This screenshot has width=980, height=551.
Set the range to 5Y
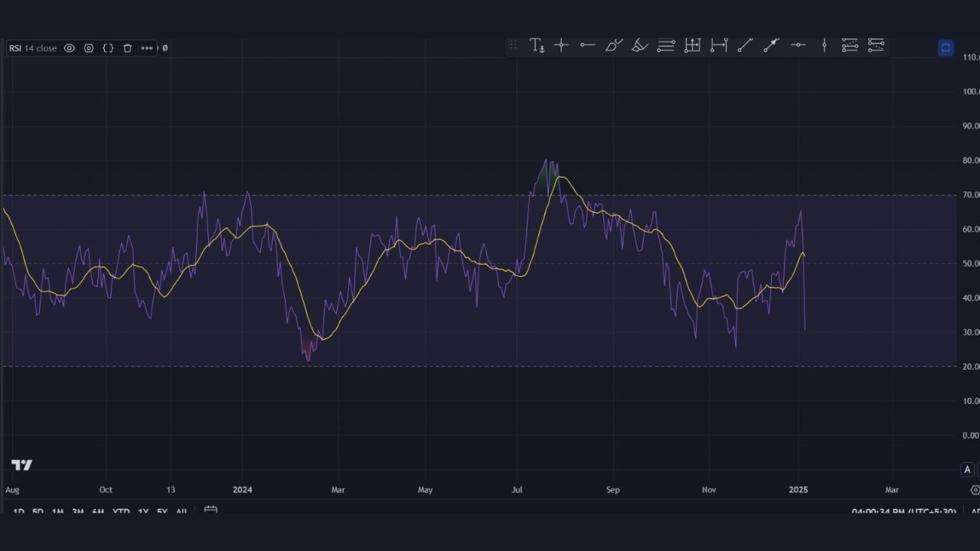coord(162,512)
